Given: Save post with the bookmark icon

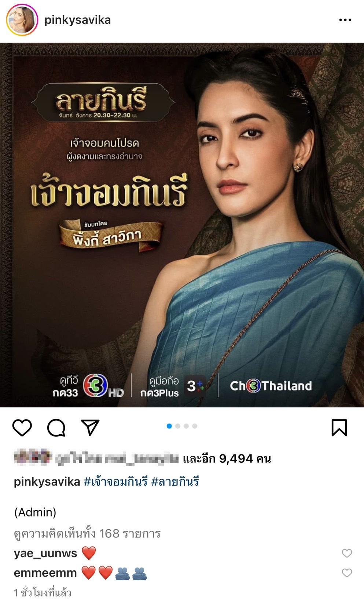Looking at the screenshot, I should coord(339,428).
